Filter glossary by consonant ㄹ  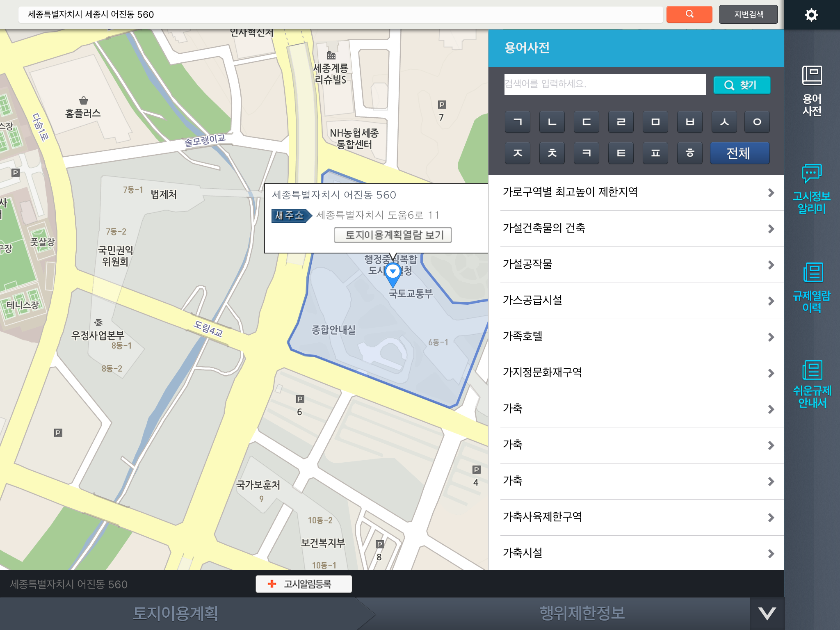pyautogui.click(x=621, y=122)
